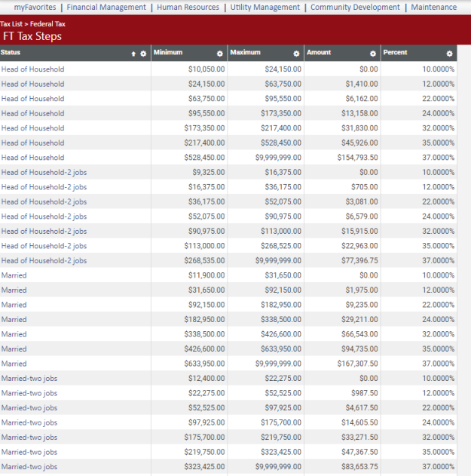The width and height of the screenshot is (471, 476).
Task: Click the sort arrow in Status column header
Action: pos(133,54)
